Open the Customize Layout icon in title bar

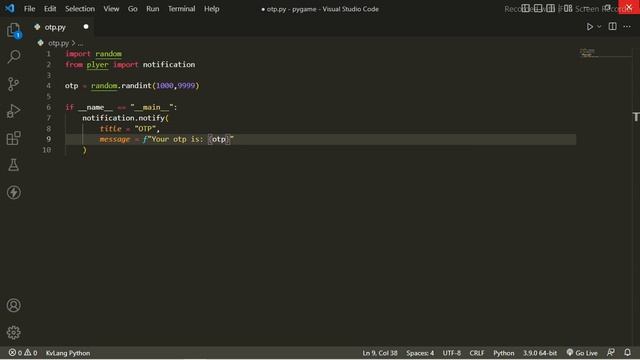[568, 9]
